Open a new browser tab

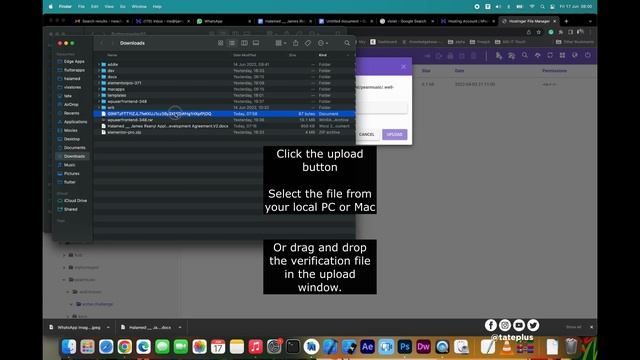[x=566, y=21]
